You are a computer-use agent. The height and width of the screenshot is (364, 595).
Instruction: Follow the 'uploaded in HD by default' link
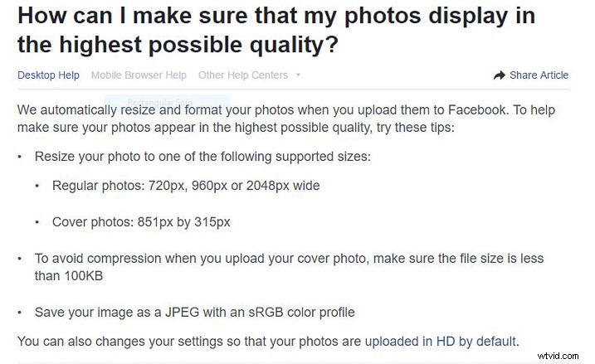point(440,342)
